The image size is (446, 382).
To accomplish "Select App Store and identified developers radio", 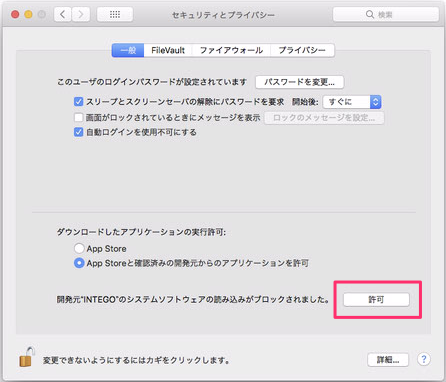I will pyautogui.click(x=79, y=263).
